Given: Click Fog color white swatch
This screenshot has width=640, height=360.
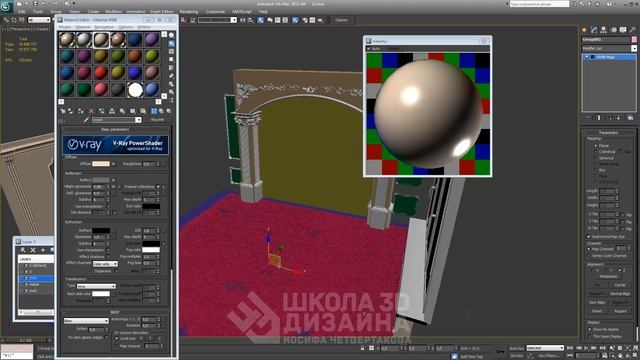Looking at the screenshot, I should 151,250.
